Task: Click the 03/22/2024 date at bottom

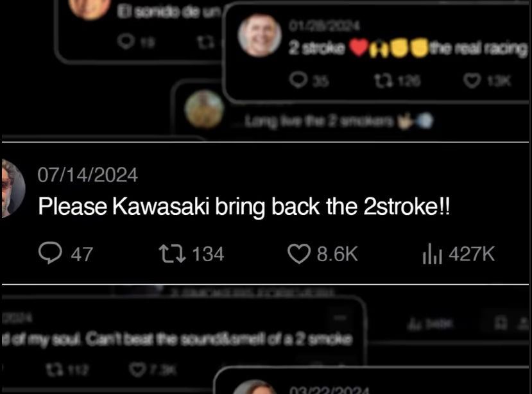Action: click(329, 390)
